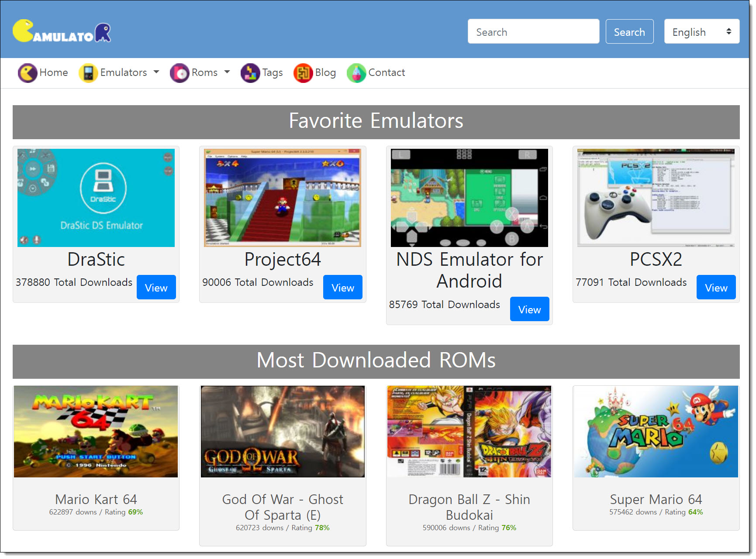Click the Search text field
This screenshot has height=559, width=756.
click(533, 31)
